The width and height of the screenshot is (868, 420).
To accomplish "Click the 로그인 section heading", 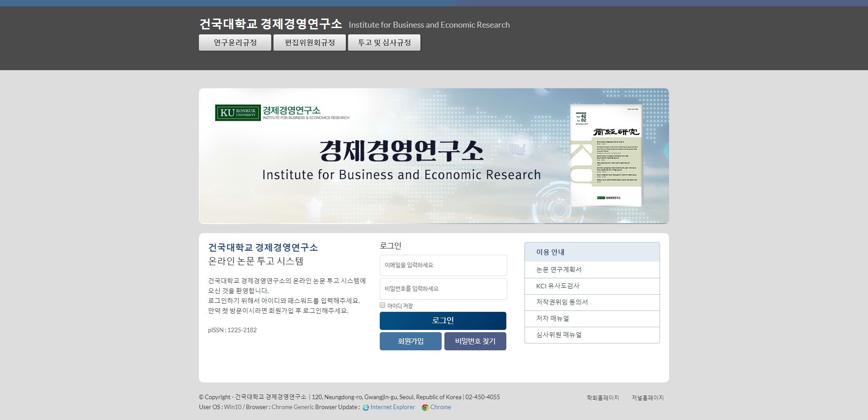I will pyautogui.click(x=391, y=246).
